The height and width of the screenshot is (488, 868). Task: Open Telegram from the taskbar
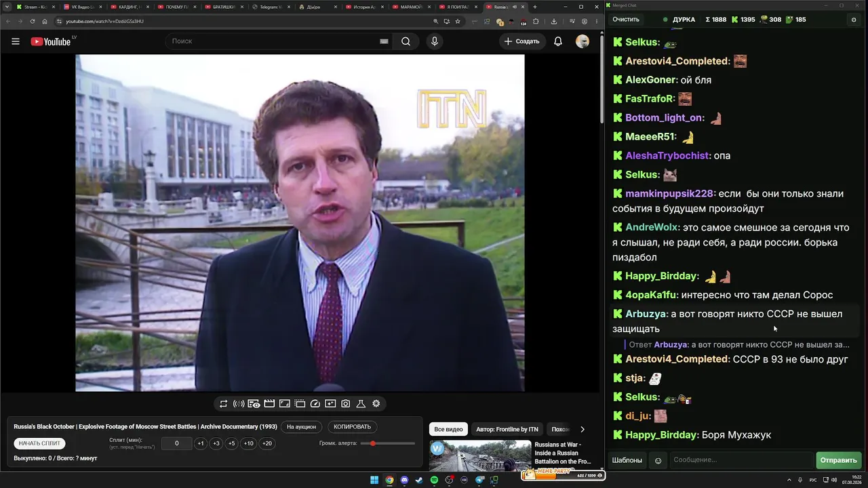pos(479,481)
